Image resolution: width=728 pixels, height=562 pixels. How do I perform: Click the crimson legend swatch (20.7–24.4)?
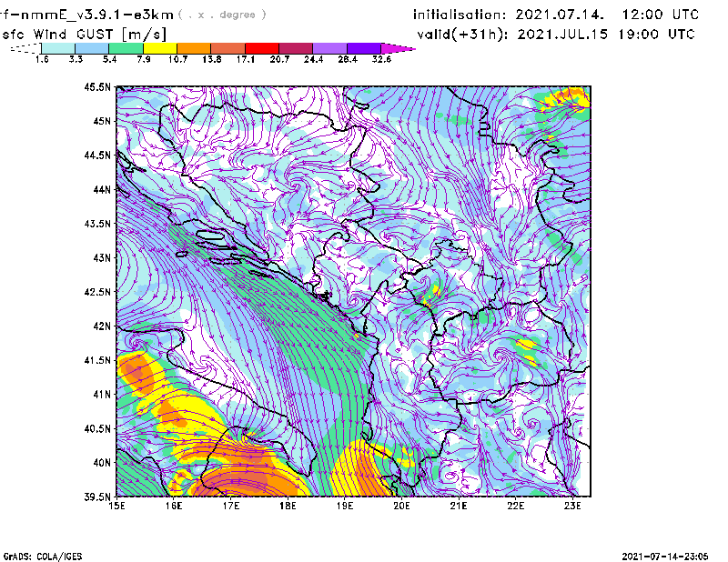click(x=296, y=48)
